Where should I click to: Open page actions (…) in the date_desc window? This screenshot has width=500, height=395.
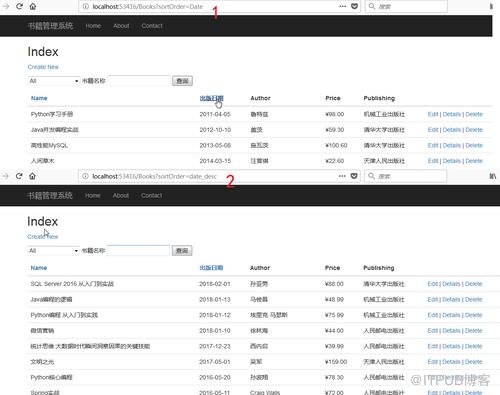(342, 176)
